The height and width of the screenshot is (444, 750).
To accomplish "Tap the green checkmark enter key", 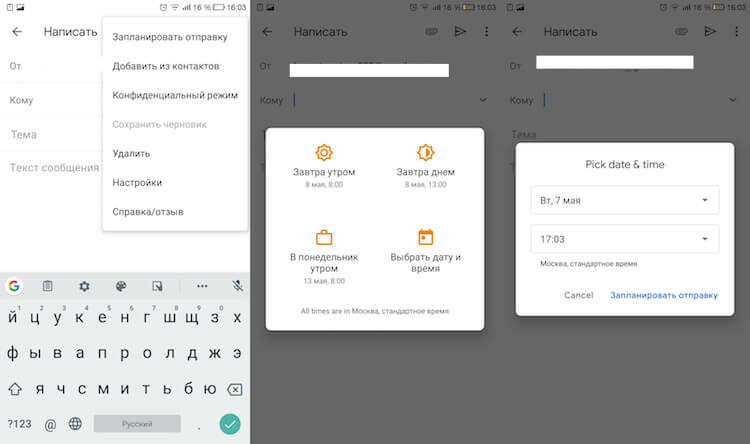I will [231, 423].
